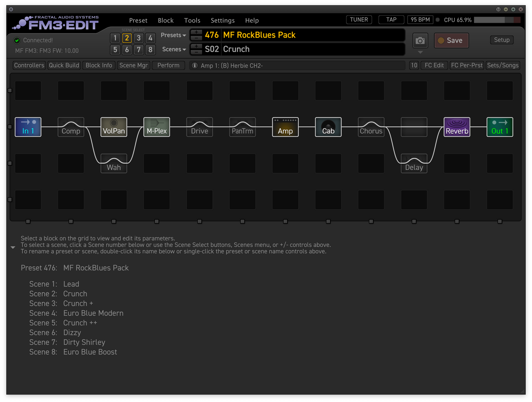Click the In 1 input block
Image resolution: width=532 pixels, height=402 pixels.
[28, 127]
